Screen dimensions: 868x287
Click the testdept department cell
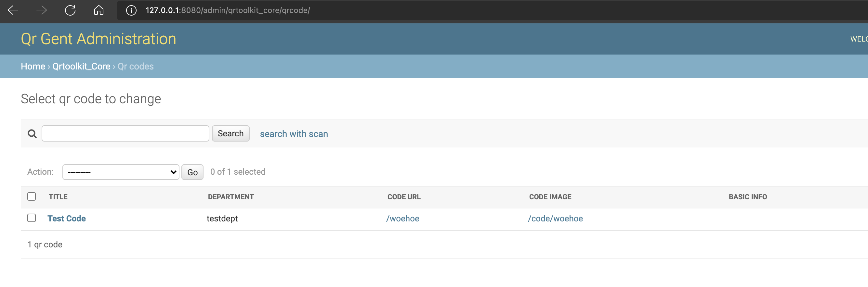tap(222, 219)
